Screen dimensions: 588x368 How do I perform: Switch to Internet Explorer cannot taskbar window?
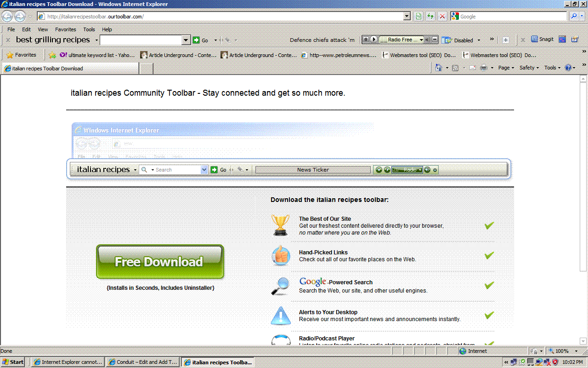click(x=68, y=362)
